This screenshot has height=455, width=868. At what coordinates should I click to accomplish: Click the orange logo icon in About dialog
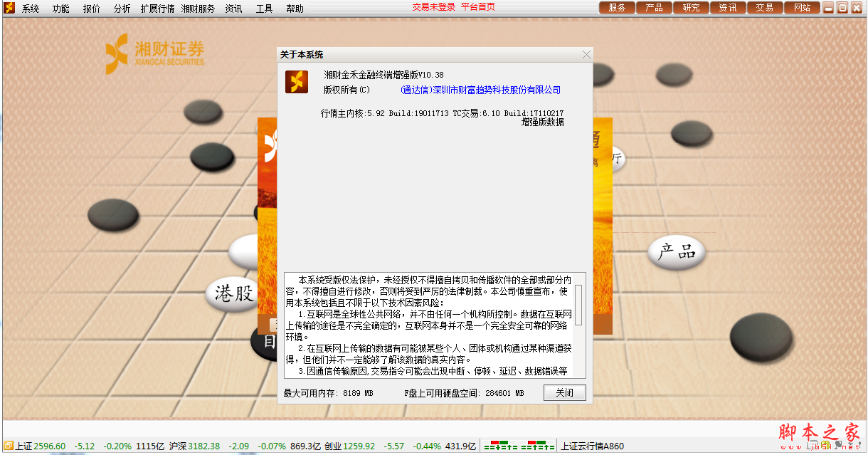pyautogui.click(x=297, y=82)
